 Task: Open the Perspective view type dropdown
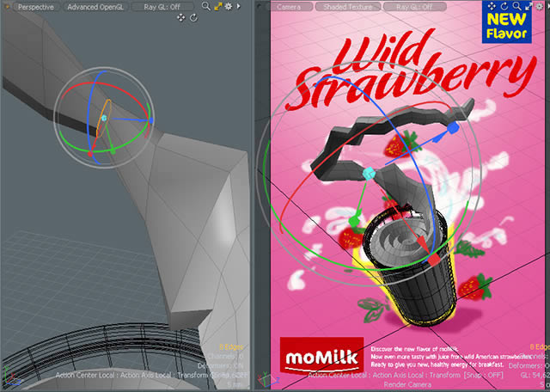pos(36,7)
